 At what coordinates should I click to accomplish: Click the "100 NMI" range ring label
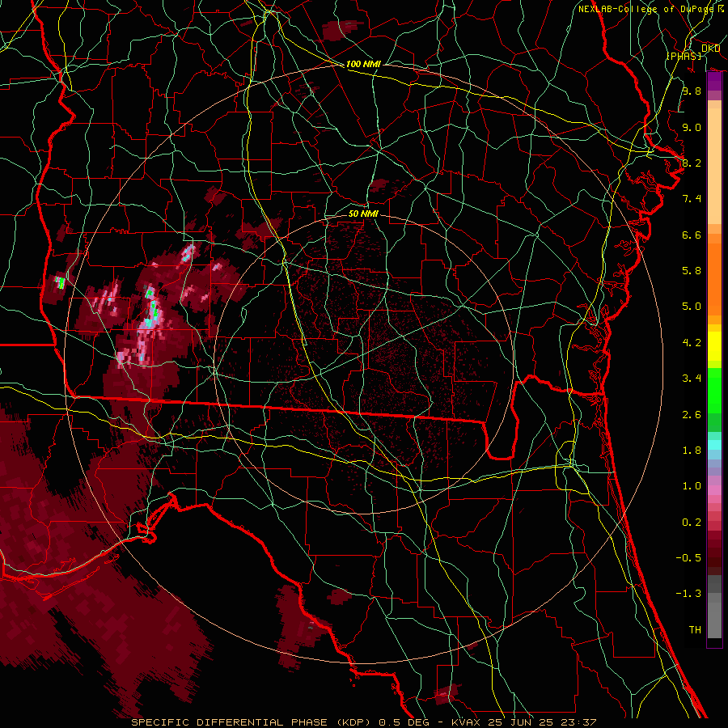point(363,64)
